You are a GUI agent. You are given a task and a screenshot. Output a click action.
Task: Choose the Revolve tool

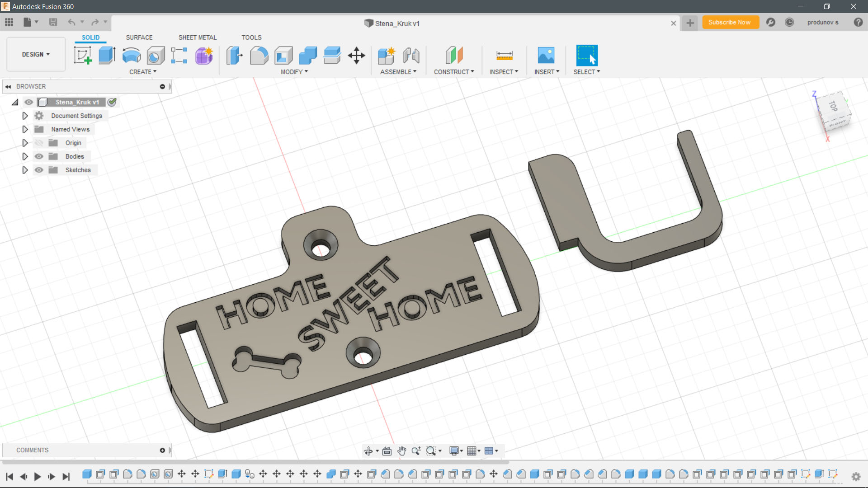tap(131, 56)
